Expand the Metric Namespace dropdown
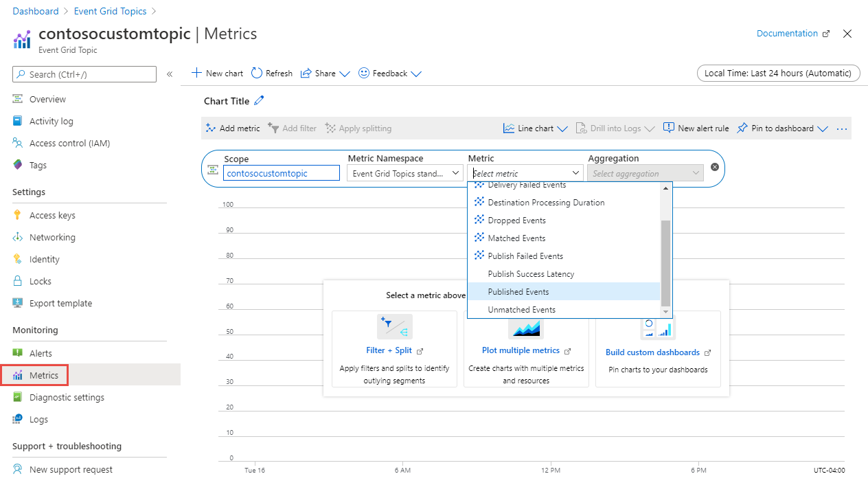Screen dimensions: 868x496 (455, 172)
